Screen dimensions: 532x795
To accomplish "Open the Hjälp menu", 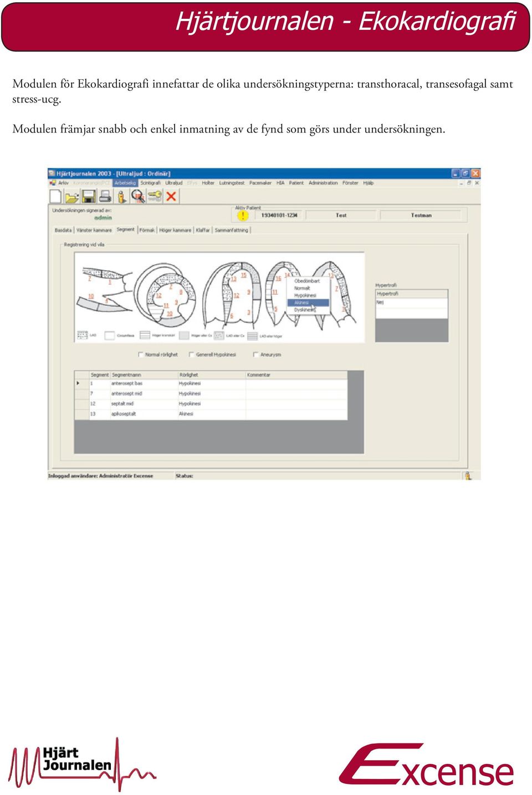I will (369, 183).
